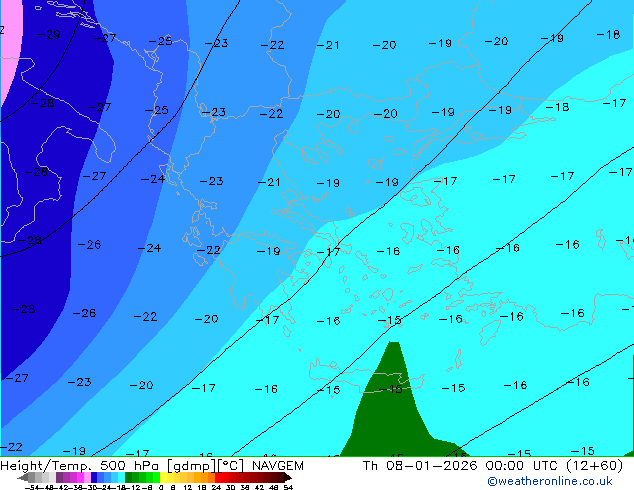Click the cyan legend color swatch
Image resolution: width=634 pixels, height=490 pixels.
pos(122,477)
